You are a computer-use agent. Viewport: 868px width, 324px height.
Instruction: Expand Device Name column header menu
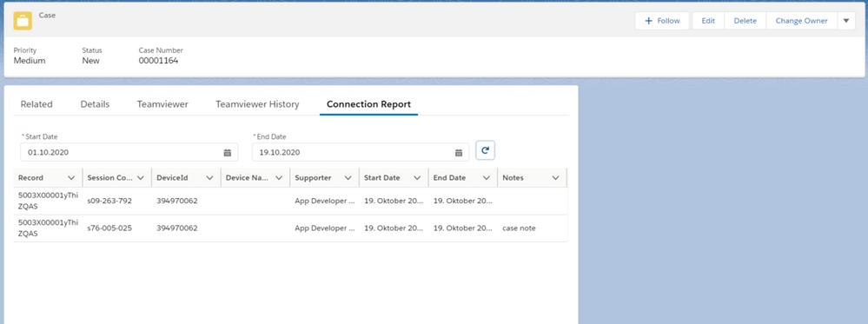(278, 178)
